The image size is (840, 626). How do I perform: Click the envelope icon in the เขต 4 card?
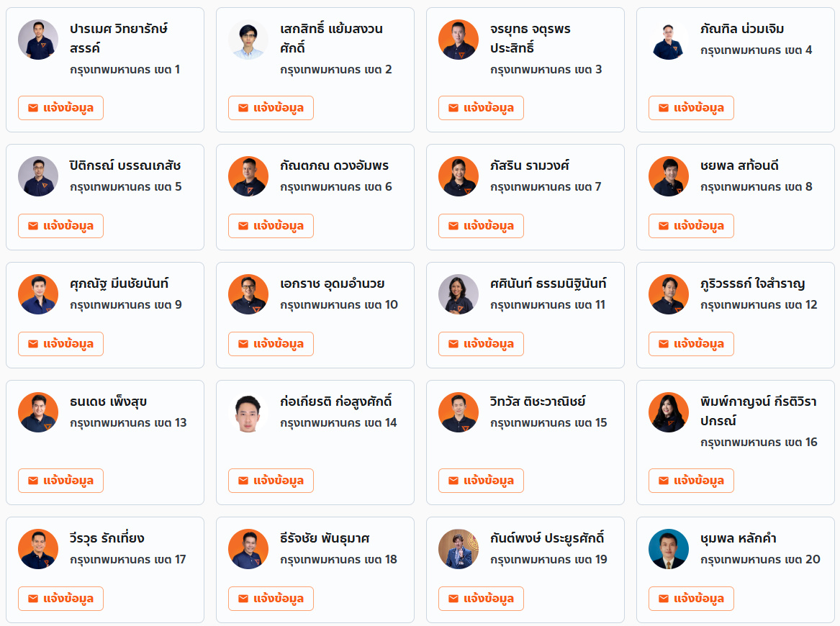(x=664, y=108)
